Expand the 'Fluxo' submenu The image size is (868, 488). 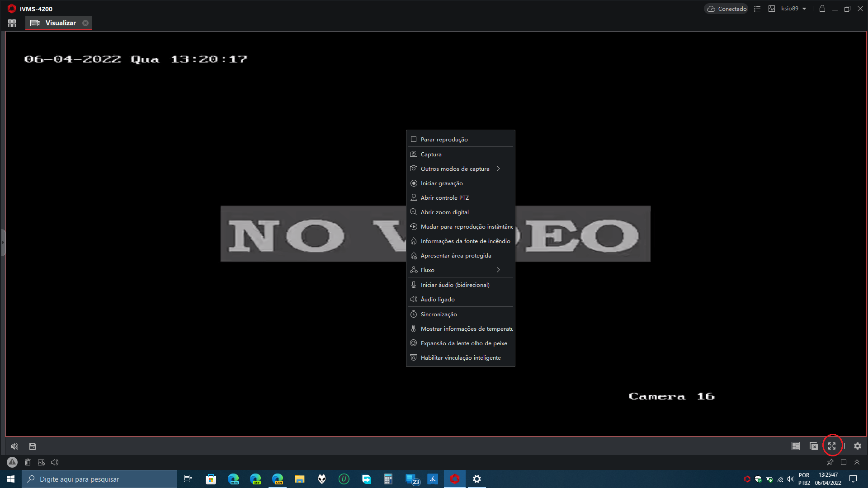click(x=427, y=270)
